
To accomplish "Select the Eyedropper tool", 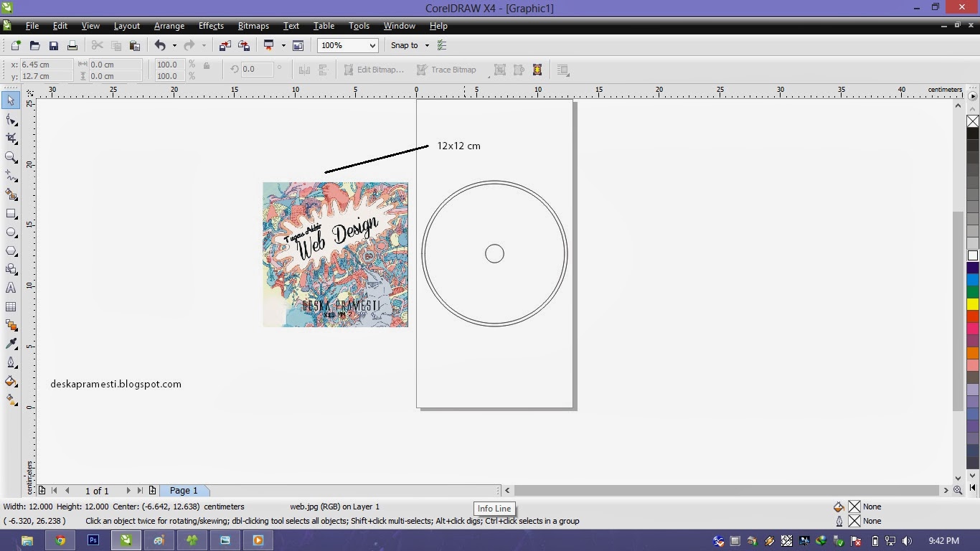I will [x=11, y=343].
